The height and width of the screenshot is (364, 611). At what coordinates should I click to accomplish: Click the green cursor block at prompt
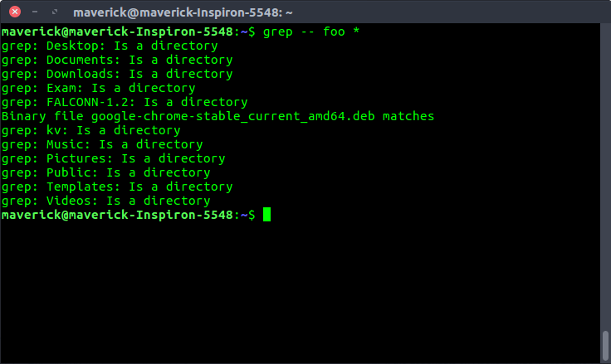point(266,215)
